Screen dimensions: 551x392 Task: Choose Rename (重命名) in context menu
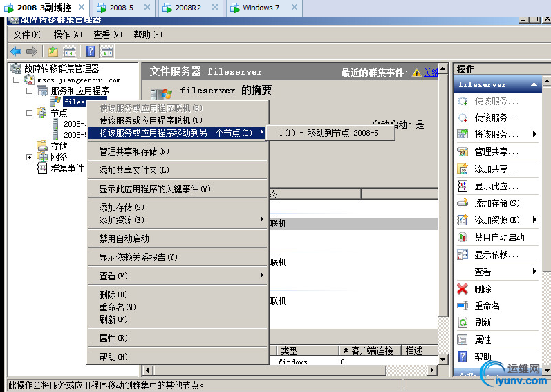click(x=178, y=307)
